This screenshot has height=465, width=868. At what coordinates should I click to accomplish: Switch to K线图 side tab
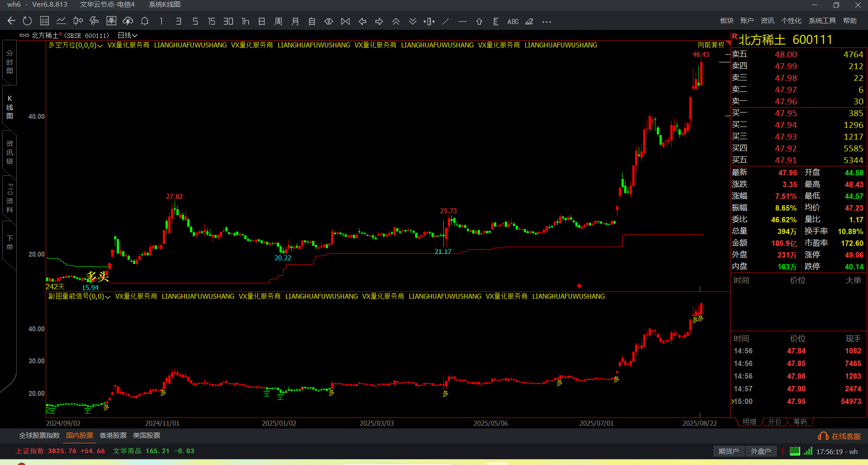9,107
